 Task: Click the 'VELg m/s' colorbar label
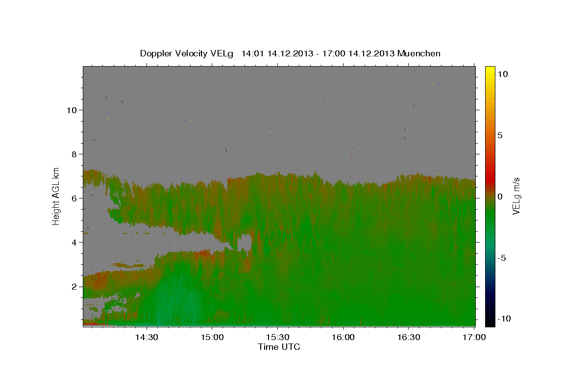(x=516, y=196)
